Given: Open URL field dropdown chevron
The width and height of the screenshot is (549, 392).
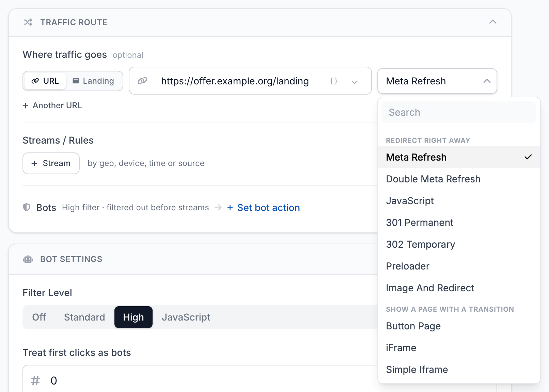Looking at the screenshot, I should click(355, 82).
